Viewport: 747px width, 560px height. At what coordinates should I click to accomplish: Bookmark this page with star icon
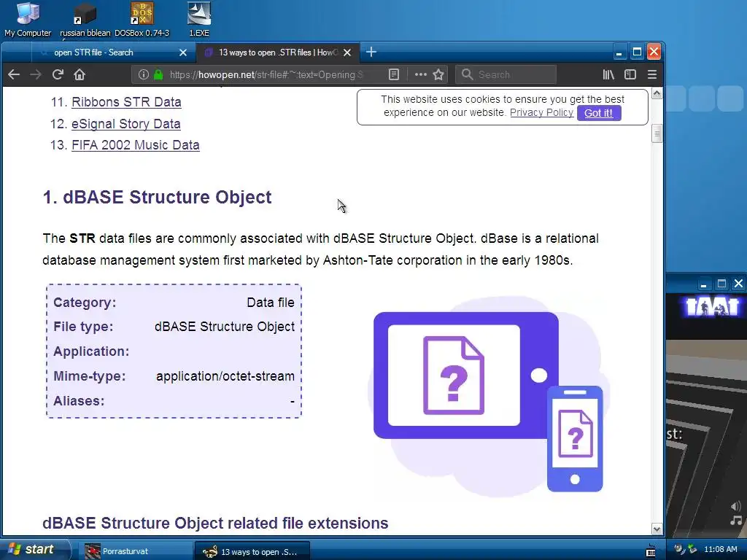(438, 75)
